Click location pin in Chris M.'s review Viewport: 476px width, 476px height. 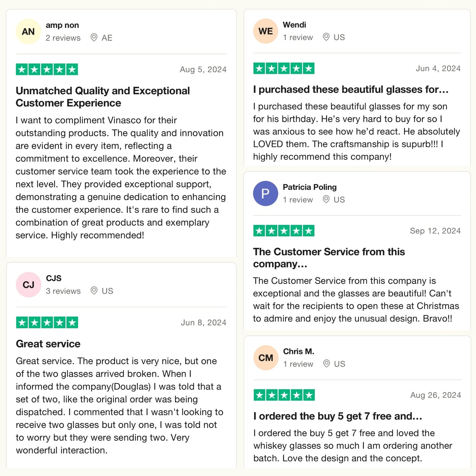point(326,364)
